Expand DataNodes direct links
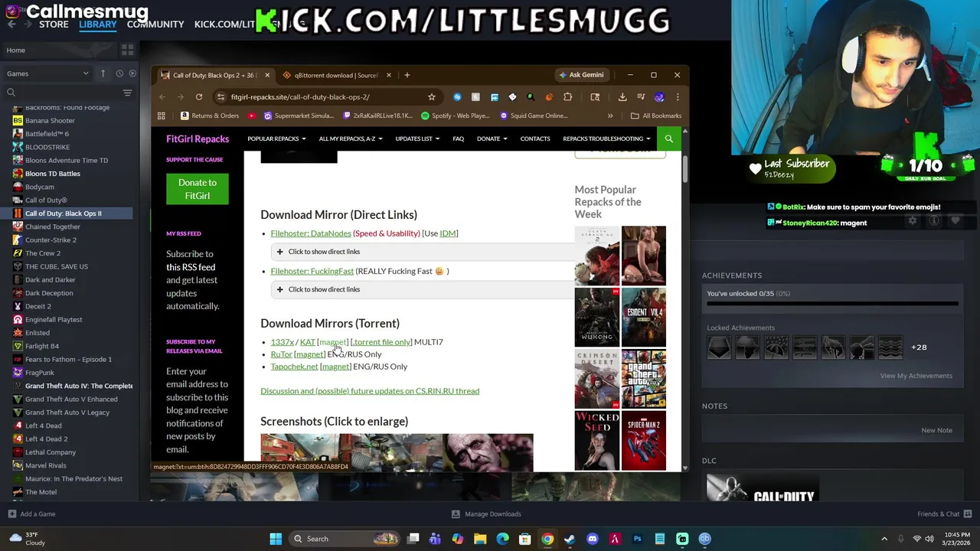The height and width of the screenshot is (551, 980). coord(422,252)
